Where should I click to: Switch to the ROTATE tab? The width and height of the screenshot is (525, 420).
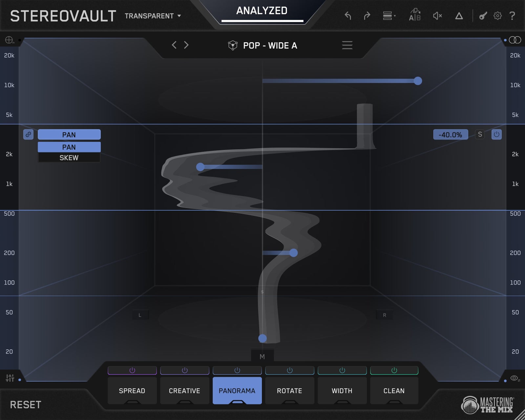point(290,390)
